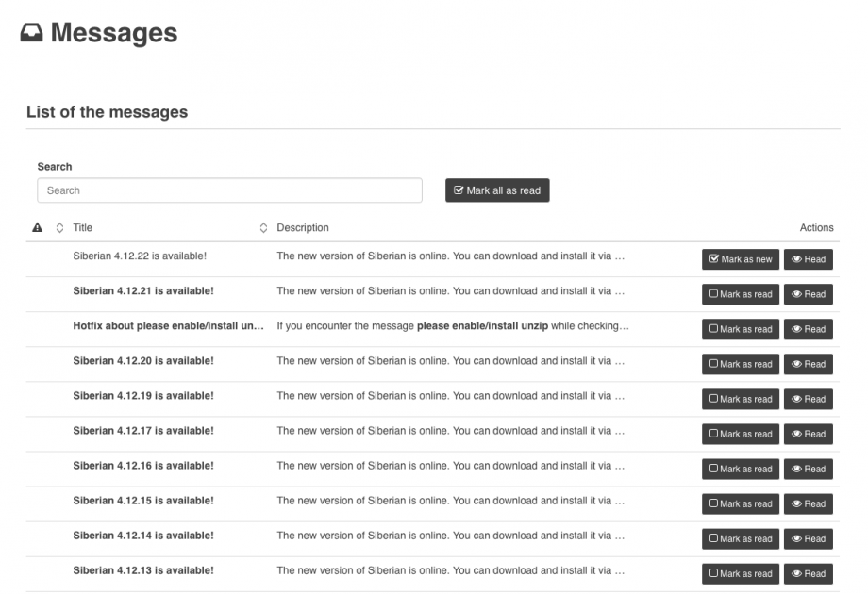
Task: Click the warning triangle column icon
Action: coord(38,227)
